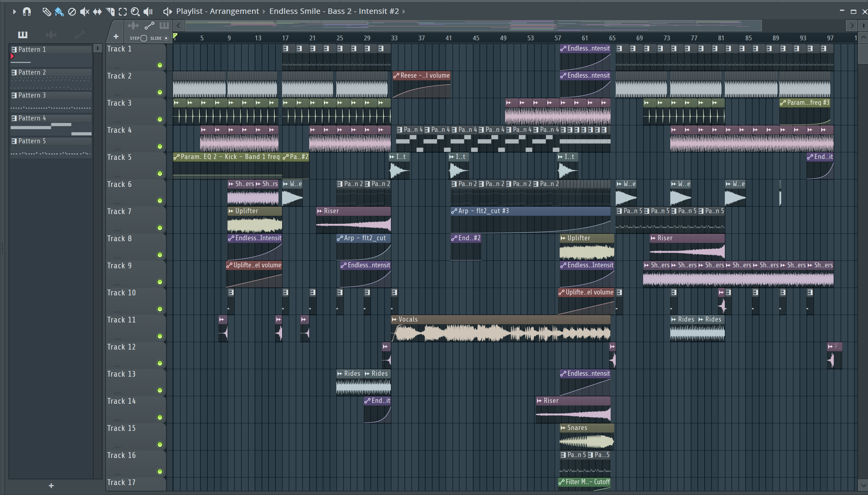The image size is (868, 495).
Task: Click the playlist overview minimap strip
Action: [473, 26]
